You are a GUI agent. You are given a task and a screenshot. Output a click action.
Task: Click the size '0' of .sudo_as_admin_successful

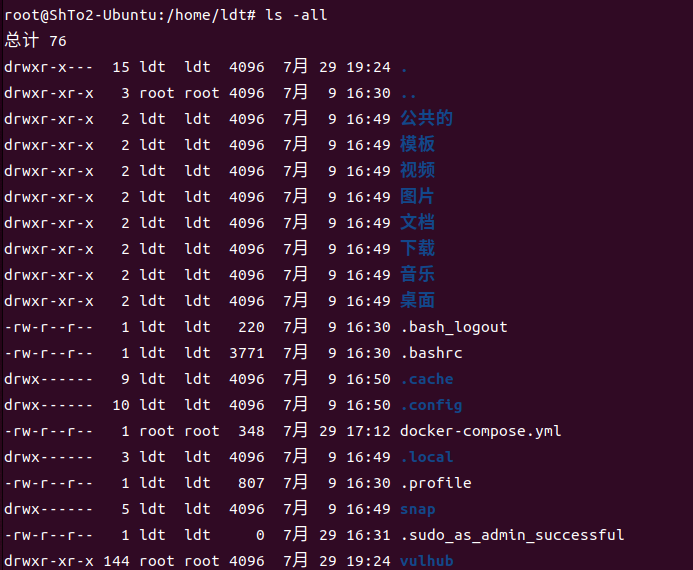[x=260, y=535]
